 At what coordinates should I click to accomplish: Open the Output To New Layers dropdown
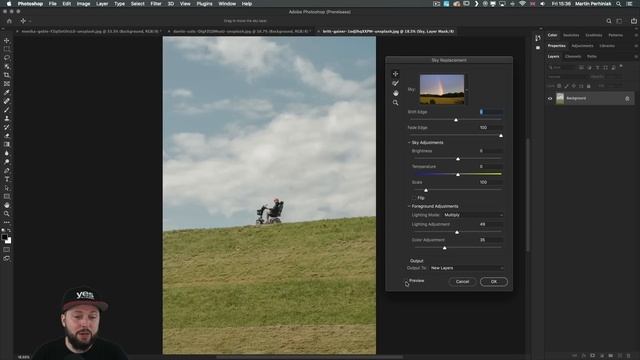coord(467,268)
